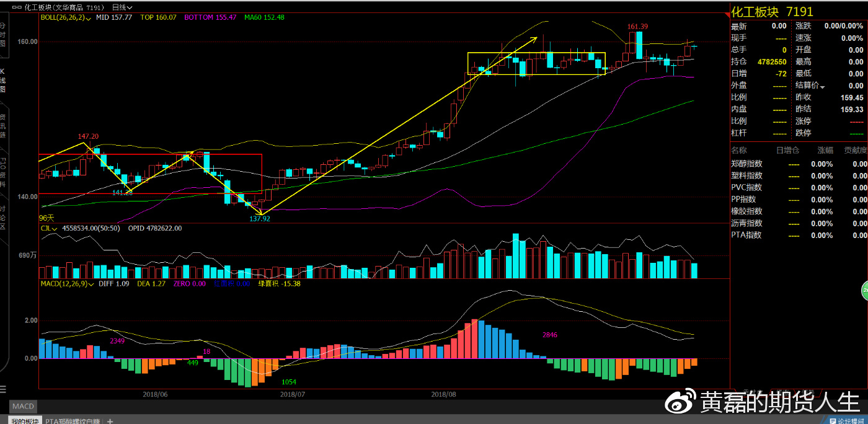Click the MACD indicator tab button
The width and height of the screenshot is (868, 424).
[x=23, y=407]
